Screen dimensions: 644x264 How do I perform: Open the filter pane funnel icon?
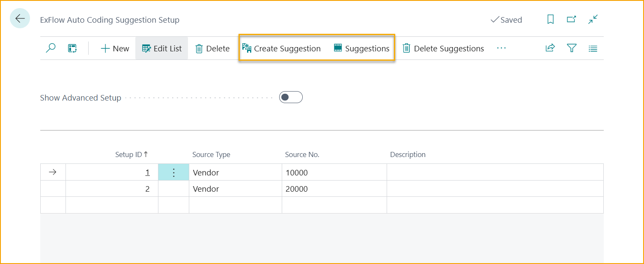pyautogui.click(x=572, y=48)
